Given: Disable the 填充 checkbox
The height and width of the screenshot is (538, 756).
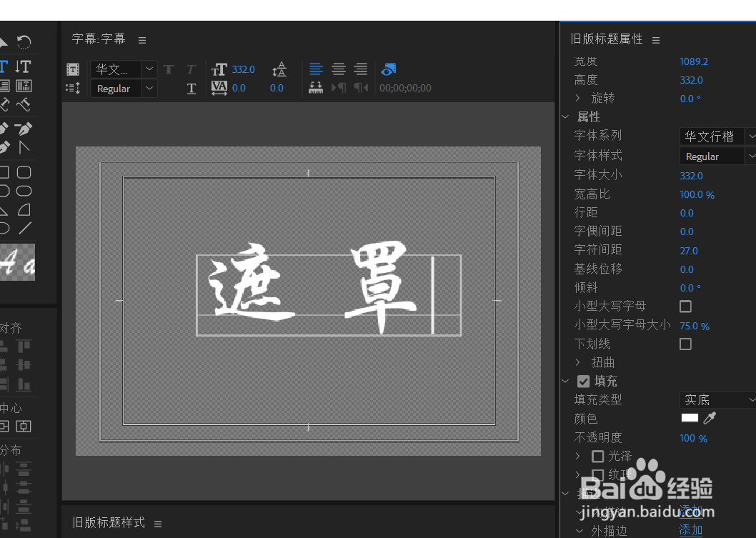Looking at the screenshot, I should click(584, 381).
